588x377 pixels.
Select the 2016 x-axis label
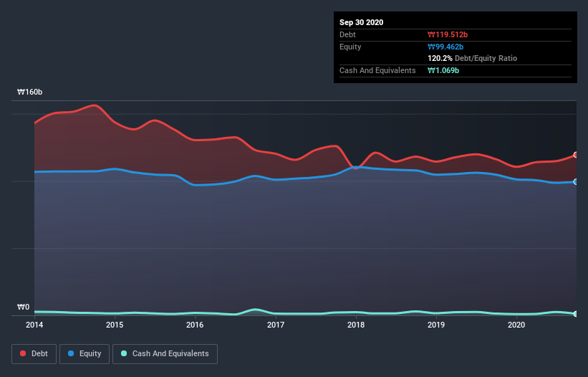[195, 325]
